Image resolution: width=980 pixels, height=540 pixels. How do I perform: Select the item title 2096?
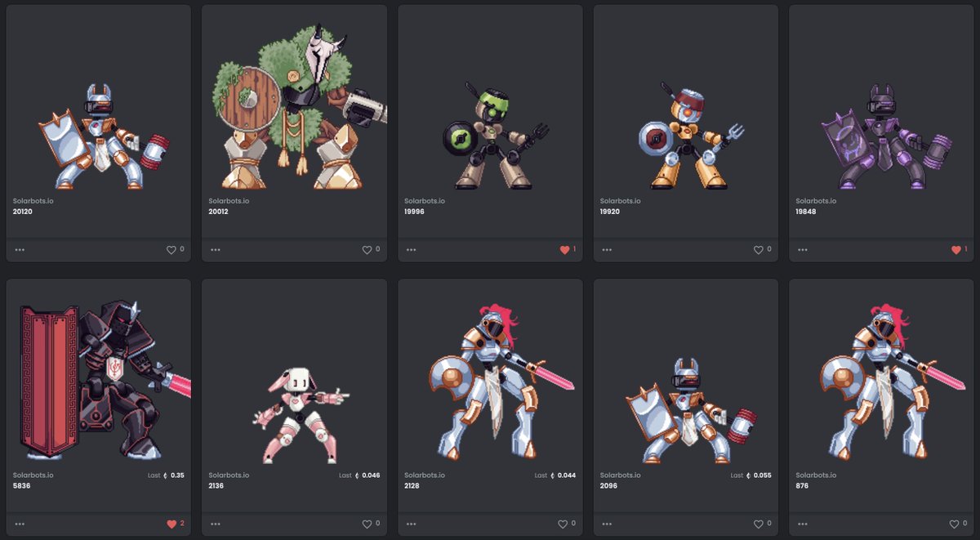[x=609, y=486]
